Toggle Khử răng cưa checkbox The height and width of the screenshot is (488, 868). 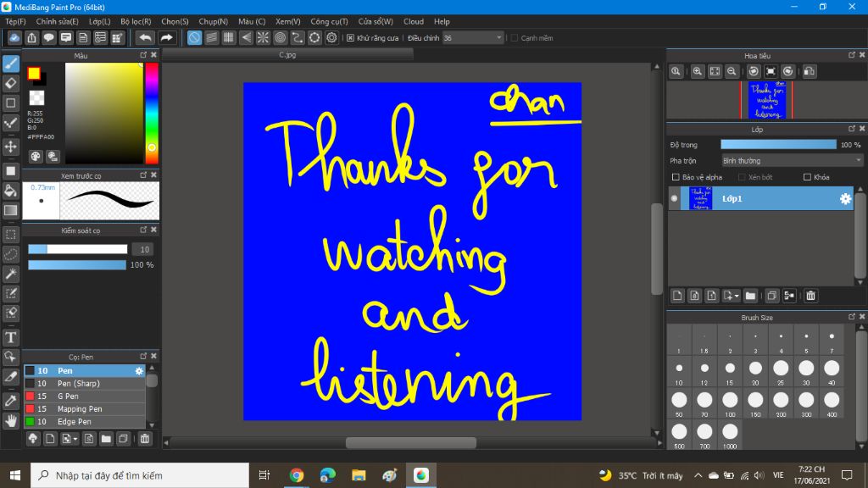tap(350, 38)
